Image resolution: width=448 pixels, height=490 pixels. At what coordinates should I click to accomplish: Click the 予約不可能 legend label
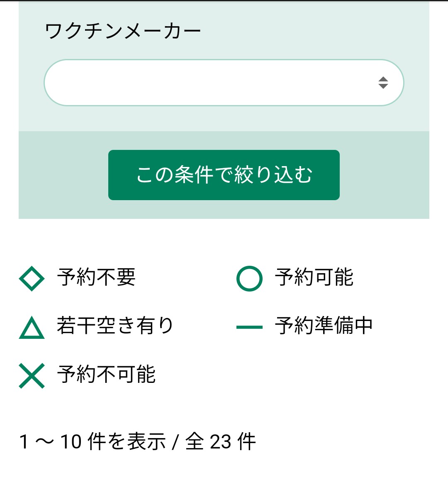tap(106, 374)
